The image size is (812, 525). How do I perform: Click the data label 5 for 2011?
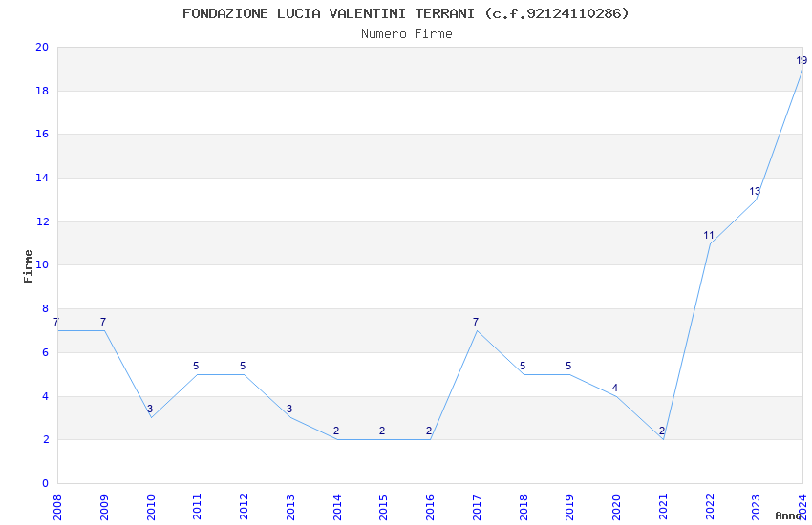196,367
